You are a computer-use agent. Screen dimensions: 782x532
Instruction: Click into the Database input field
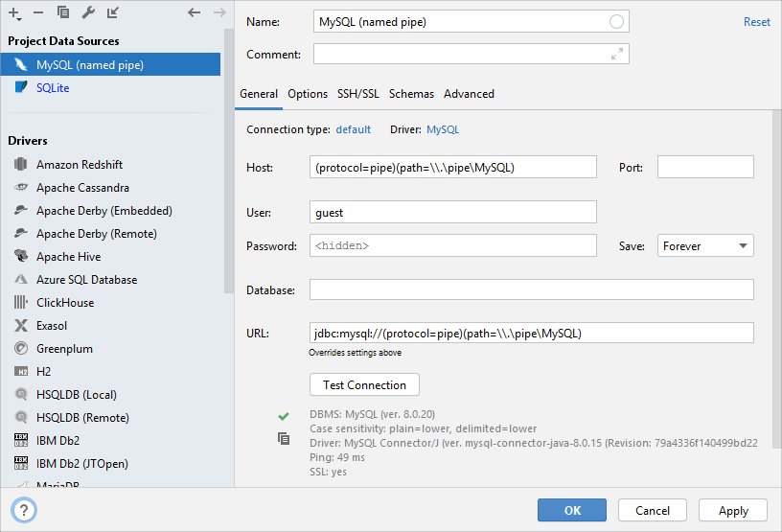[x=531, y=289]
